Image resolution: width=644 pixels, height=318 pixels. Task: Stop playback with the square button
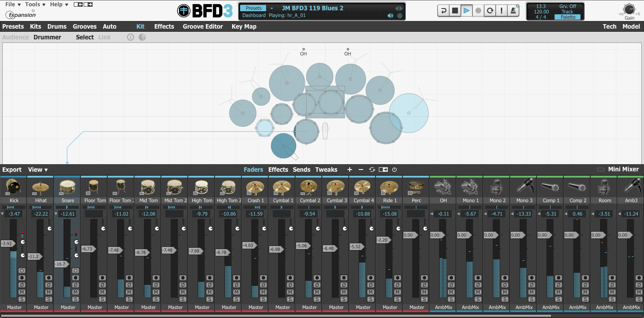click(x=455, y=11)
